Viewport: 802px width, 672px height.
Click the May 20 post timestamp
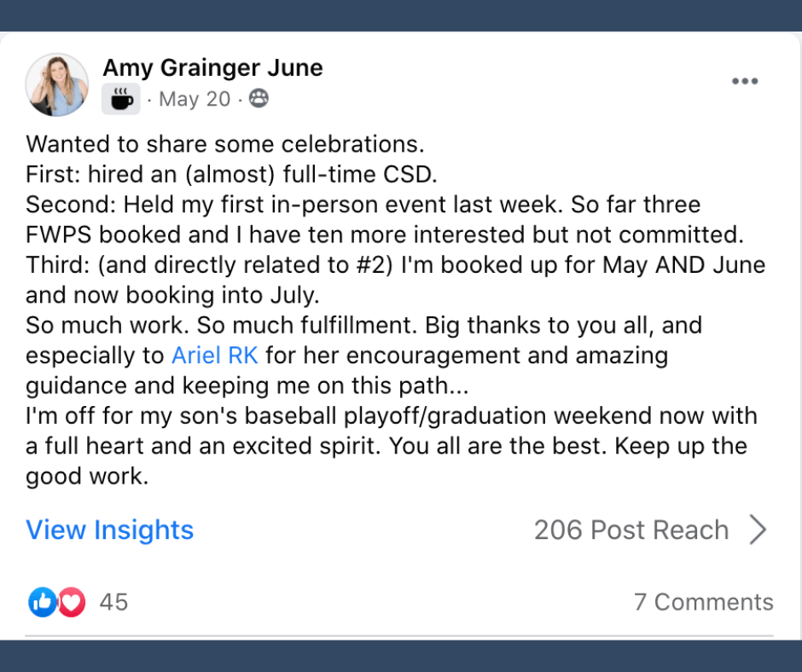click(195, 99)
